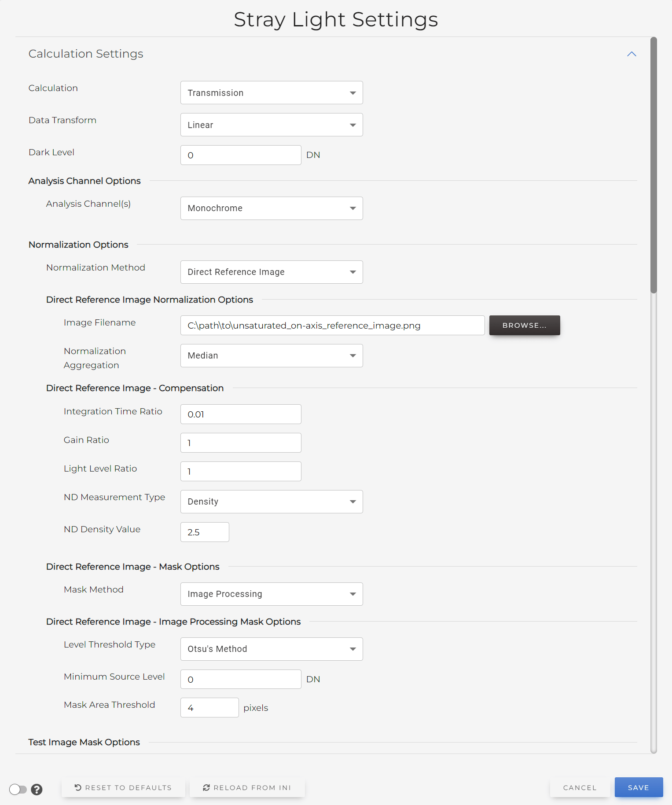Click the vertical scrollbar thumb

coord(654,165)
